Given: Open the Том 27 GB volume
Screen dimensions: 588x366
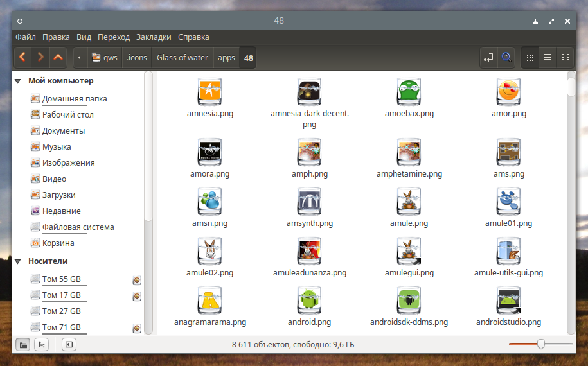Looking at the screenshot, I should tap(61, 311).
